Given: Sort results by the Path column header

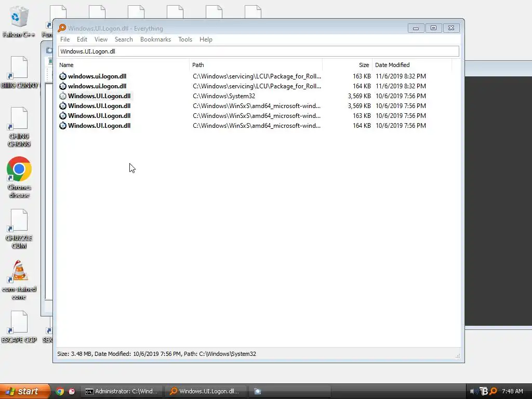Looking at the screenshot, I should pyautogui.click(x=256, y=65).
